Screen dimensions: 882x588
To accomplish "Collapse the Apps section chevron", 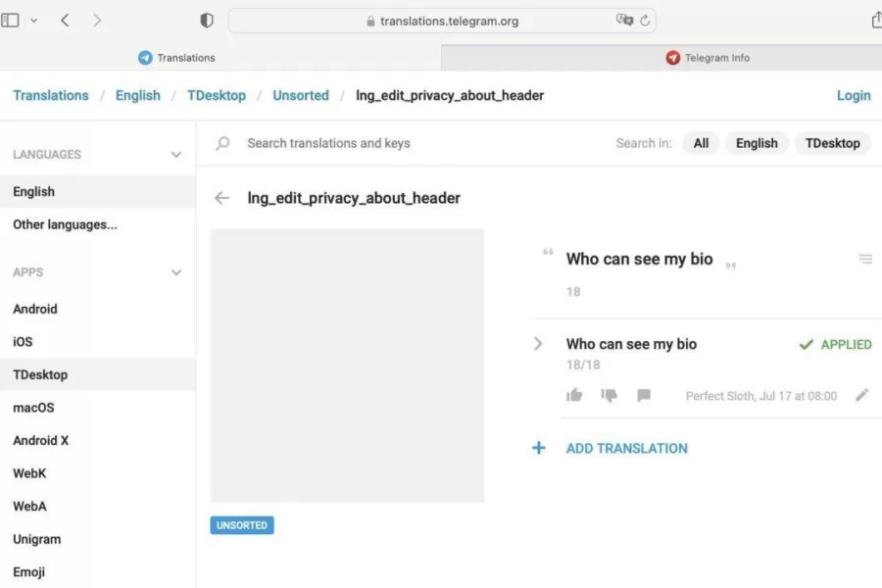I will tap(176, 272).
